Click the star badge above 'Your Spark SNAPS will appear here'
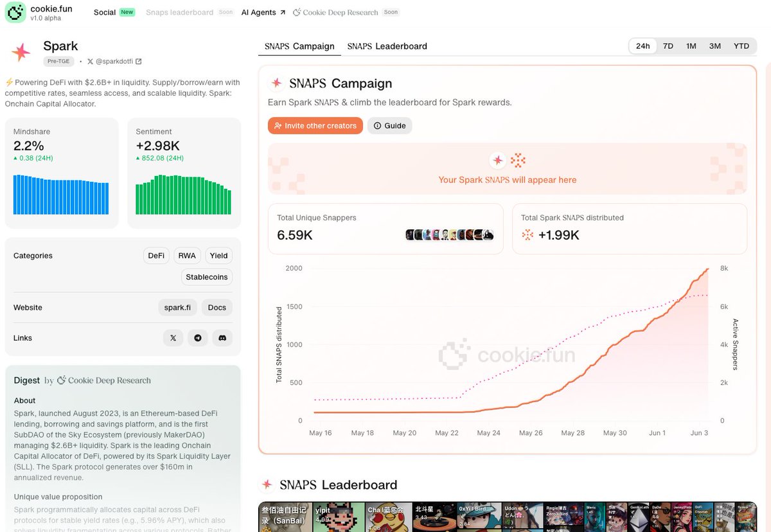The width and height of the screenshot is (771, 532). [497, 160]
